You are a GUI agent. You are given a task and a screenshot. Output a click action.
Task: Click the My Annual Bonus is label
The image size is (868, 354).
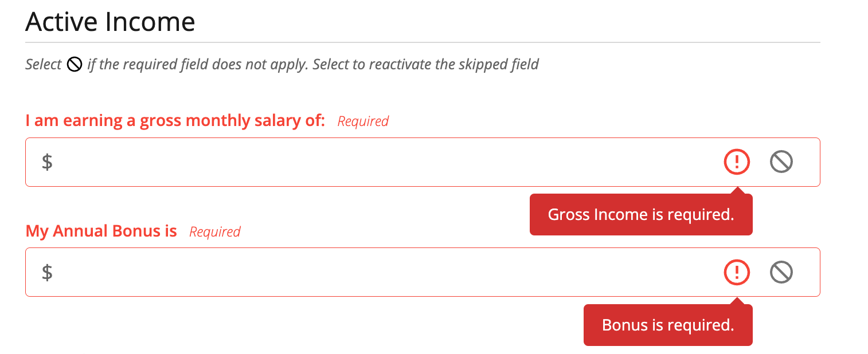coord(101,231)
